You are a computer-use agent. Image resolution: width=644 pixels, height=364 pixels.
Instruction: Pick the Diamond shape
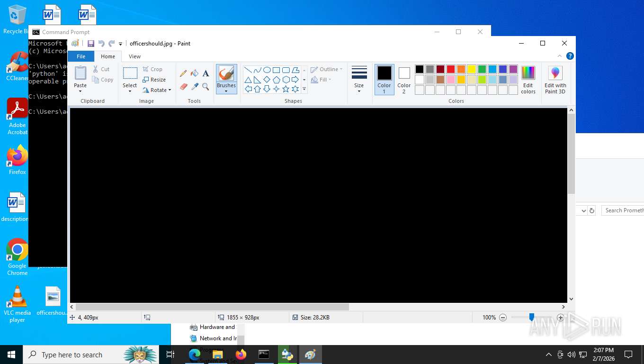click(x=267, y=80)
